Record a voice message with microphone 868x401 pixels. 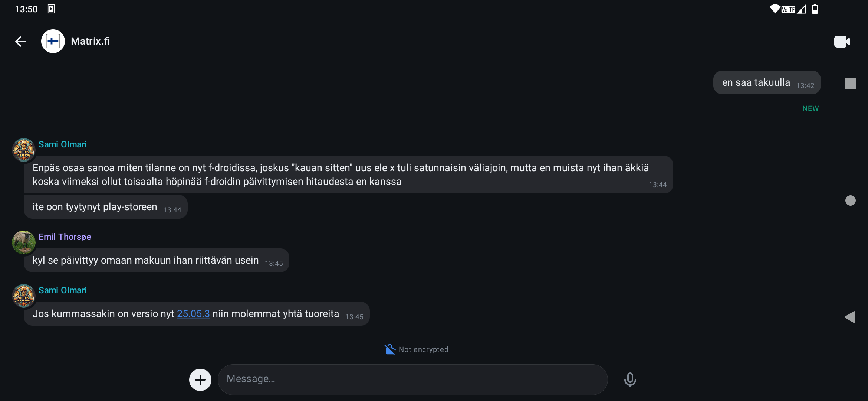pos(630,379)
